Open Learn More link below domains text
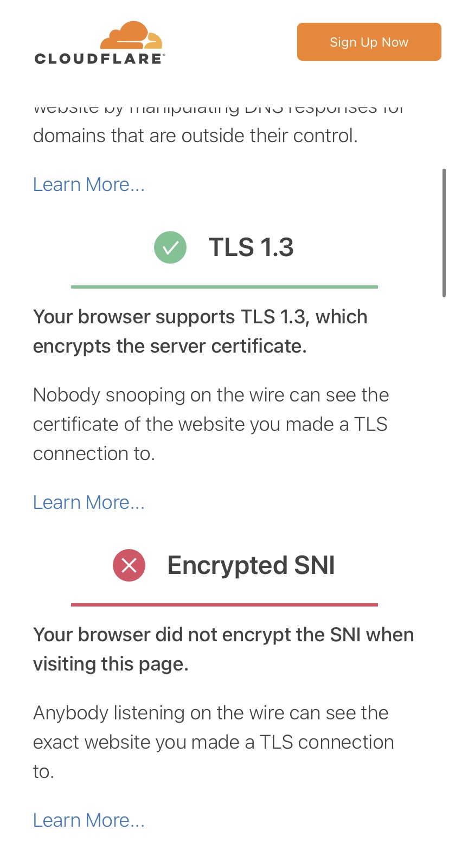 (x=89, y=184)
